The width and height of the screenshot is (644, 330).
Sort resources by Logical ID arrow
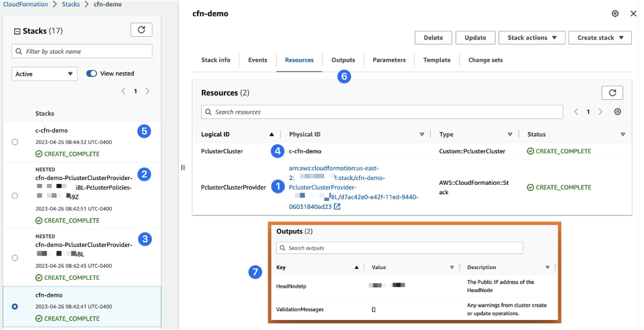click(x=271, y=135)
